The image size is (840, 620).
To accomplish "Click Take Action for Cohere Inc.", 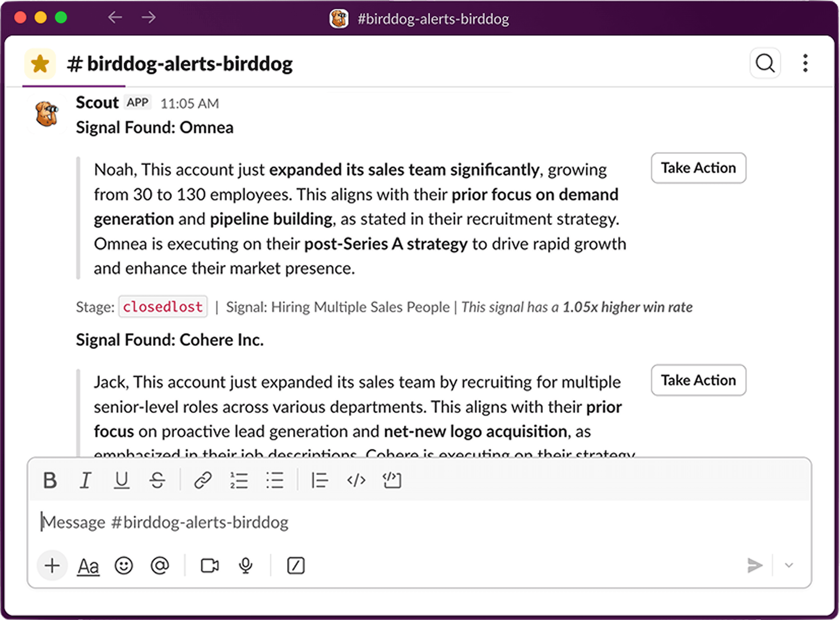I will tap(698, 380).
